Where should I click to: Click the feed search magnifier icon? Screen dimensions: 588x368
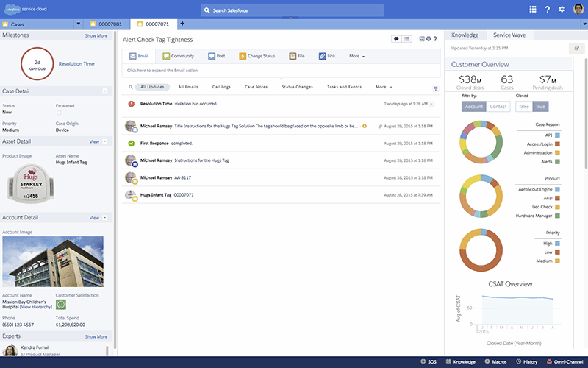tap(131, 87)
